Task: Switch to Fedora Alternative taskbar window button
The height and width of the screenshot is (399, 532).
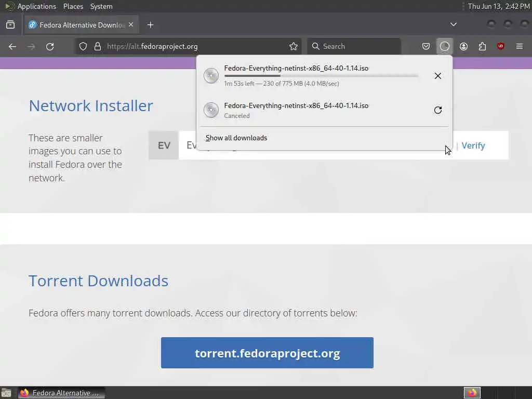Action: point(61,393)
